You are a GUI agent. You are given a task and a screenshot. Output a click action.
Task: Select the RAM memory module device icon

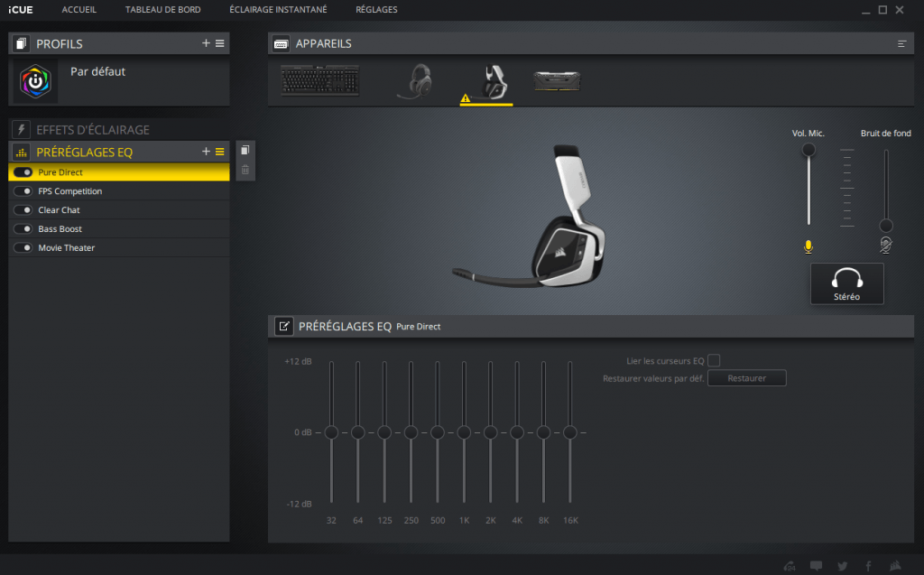point(557,81)
